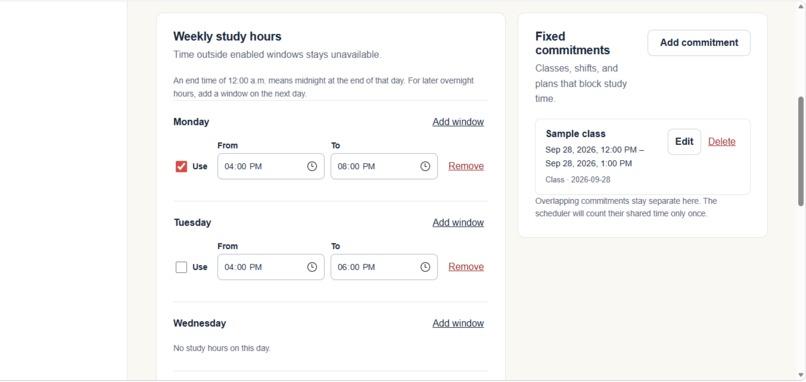Click the Add commitment button
The height and width of the screenshot is (382, 806).
[x=699, y=43]
